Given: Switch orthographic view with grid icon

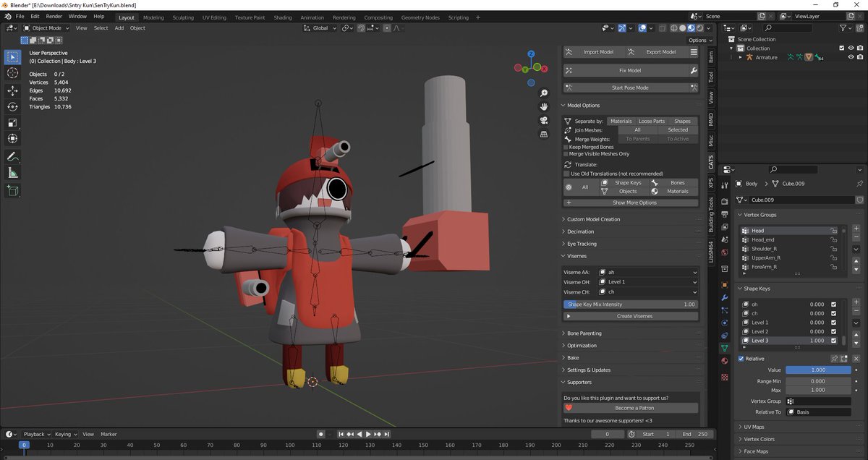Looking at the screenshot, I should [x=544, y=134].
